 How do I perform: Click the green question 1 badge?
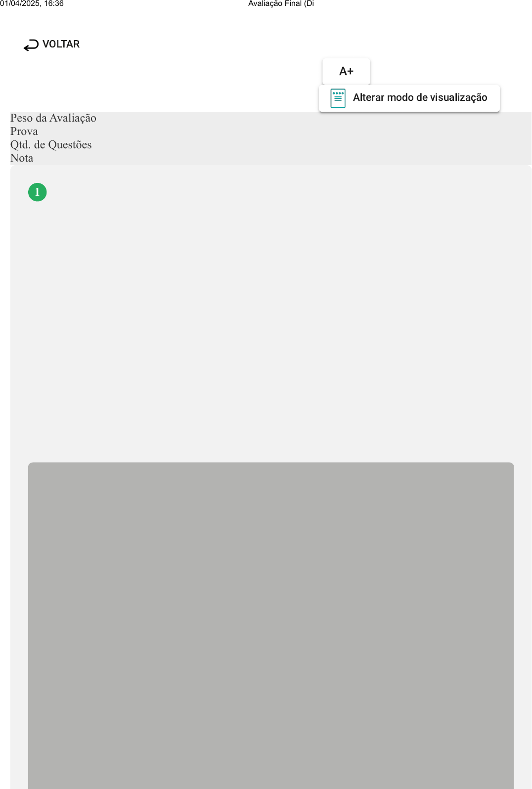click(38, 192)
